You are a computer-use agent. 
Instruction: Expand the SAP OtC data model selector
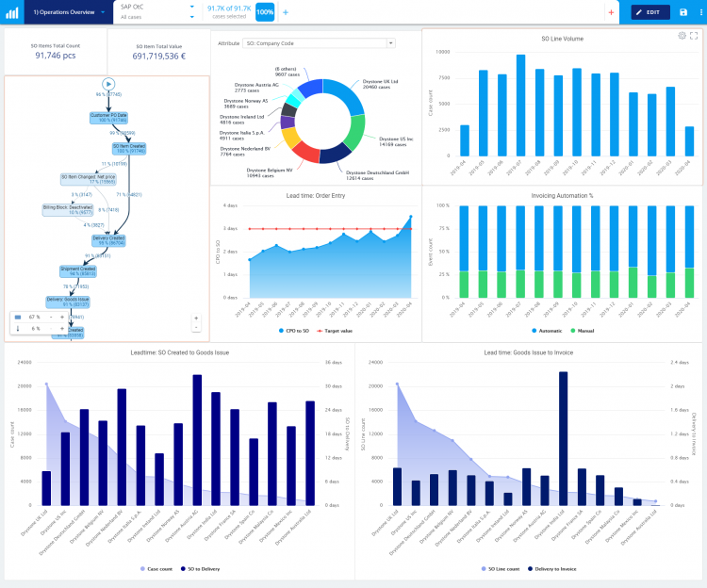point(192,7)
